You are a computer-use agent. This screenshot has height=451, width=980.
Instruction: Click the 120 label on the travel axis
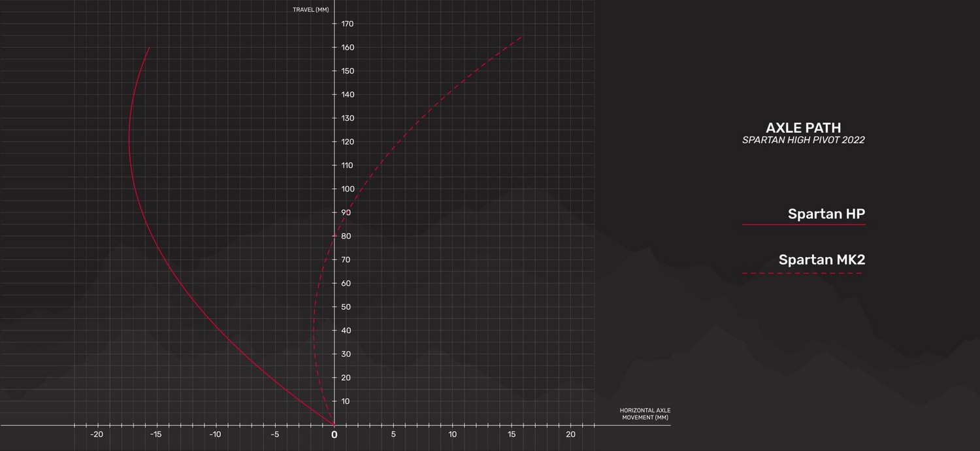[x=348, y=142]
